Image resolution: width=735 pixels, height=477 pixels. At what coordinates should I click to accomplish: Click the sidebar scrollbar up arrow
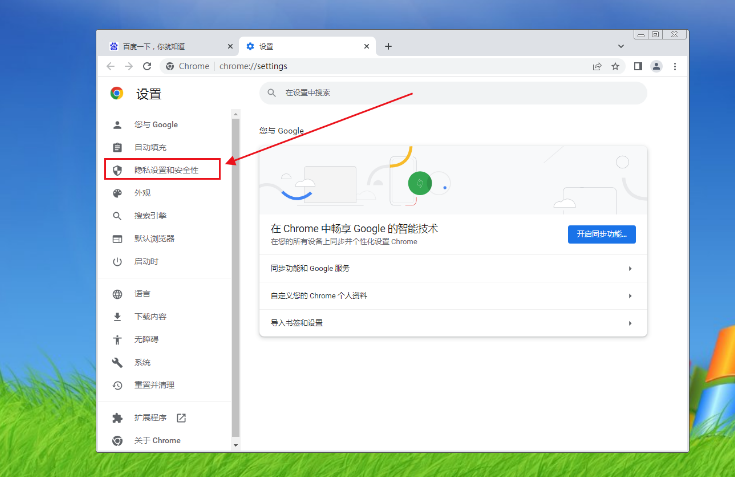[x=236, y=114]
